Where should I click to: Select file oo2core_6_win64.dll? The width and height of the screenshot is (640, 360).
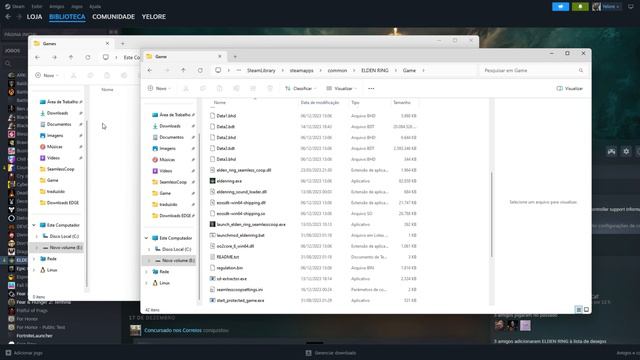[x=235, y=246]
